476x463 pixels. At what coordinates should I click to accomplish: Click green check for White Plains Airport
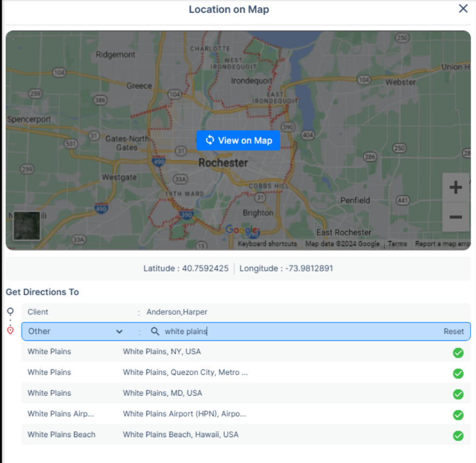point(458,415)
